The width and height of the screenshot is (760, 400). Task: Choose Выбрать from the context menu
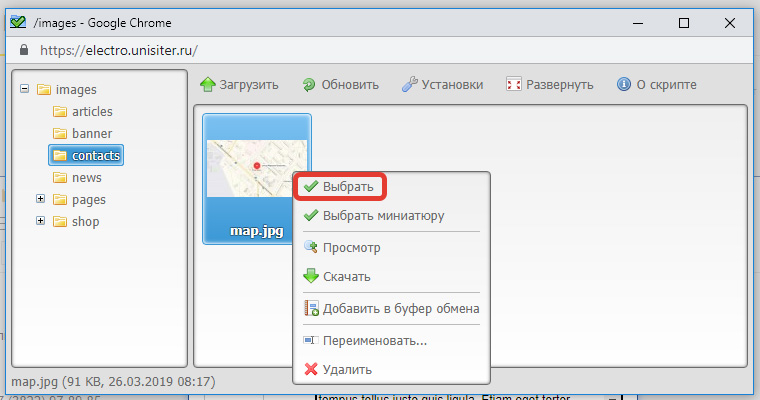348,187
